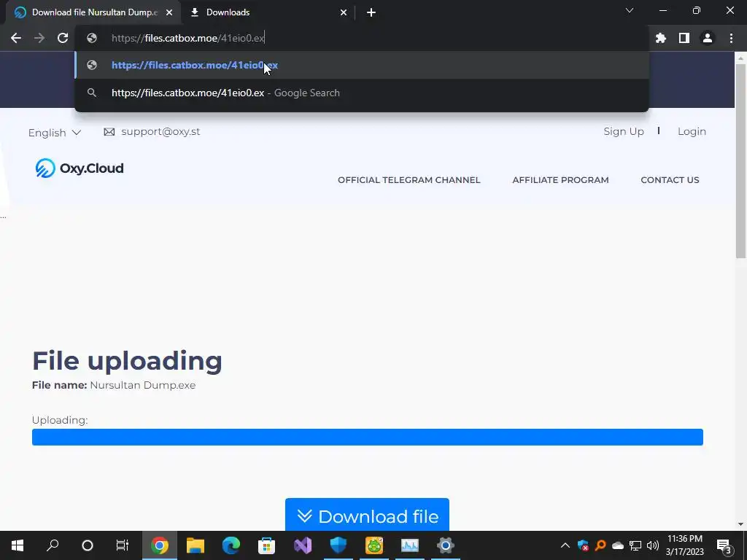Viewport: 747px width, 560px height.
Task: Open the Chrome profile avatar
Action: [x=708, y=38]
